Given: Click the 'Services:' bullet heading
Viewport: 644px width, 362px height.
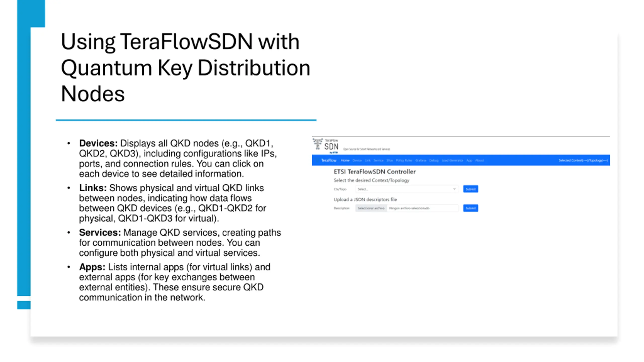Looking at the screenshot, I should coord(100,233).
